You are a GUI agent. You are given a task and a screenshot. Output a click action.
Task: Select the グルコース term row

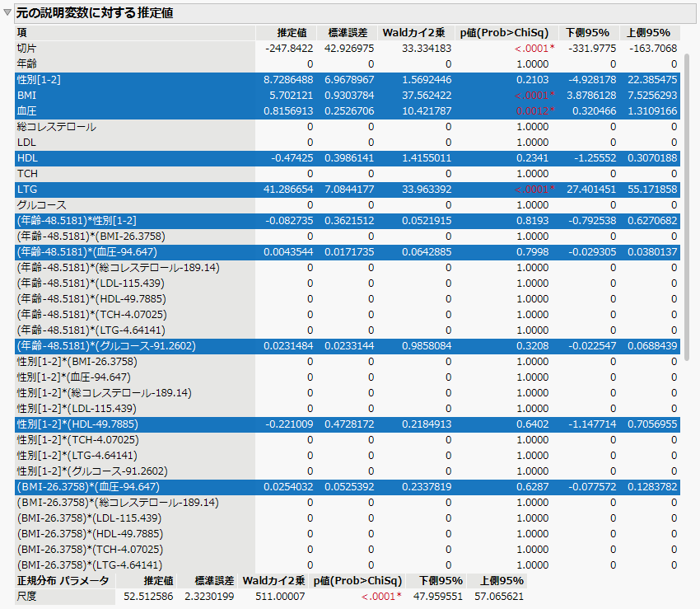pos(348,205)
